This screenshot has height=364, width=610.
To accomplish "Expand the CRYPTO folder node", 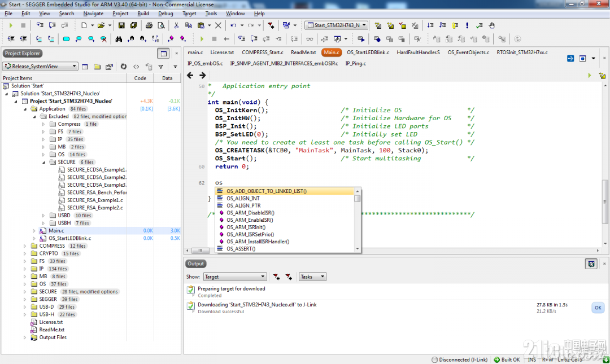I will [x=25, y=253].
